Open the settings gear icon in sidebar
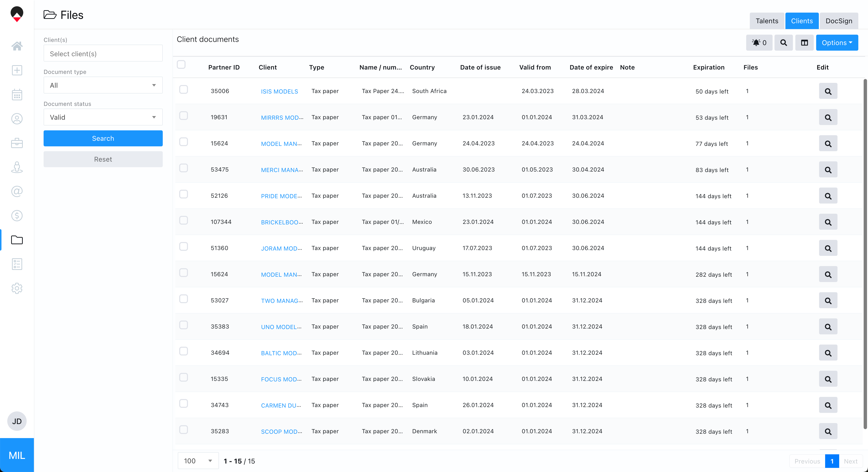 click(x=17, y=288)
